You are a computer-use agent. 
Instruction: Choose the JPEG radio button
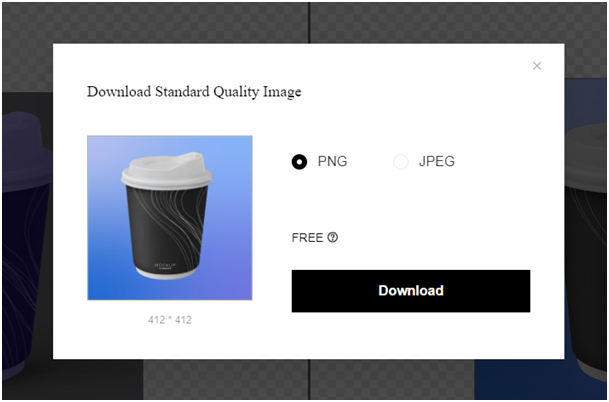click(x=400, y=162)
